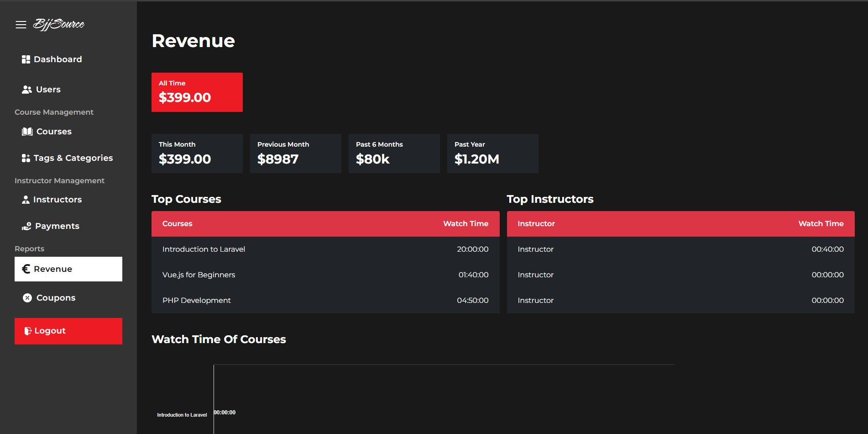
Task: Click the Courses book icon
Action: click(x=27, y=132)
